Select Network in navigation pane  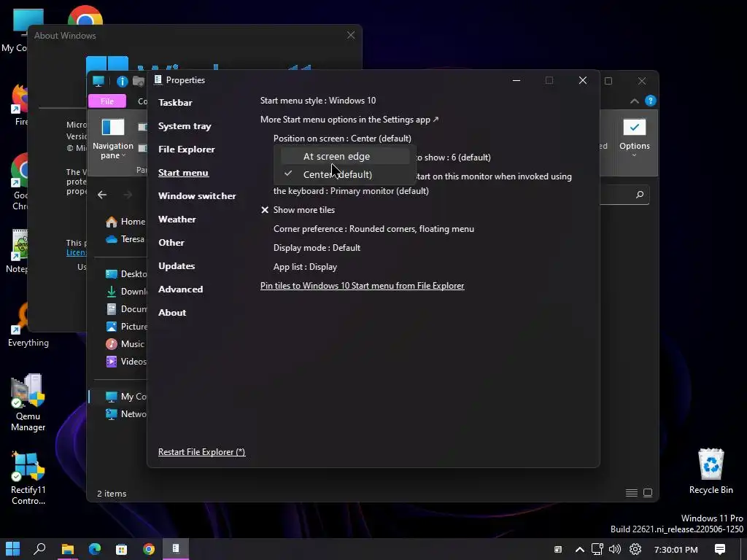pos(125,414)
